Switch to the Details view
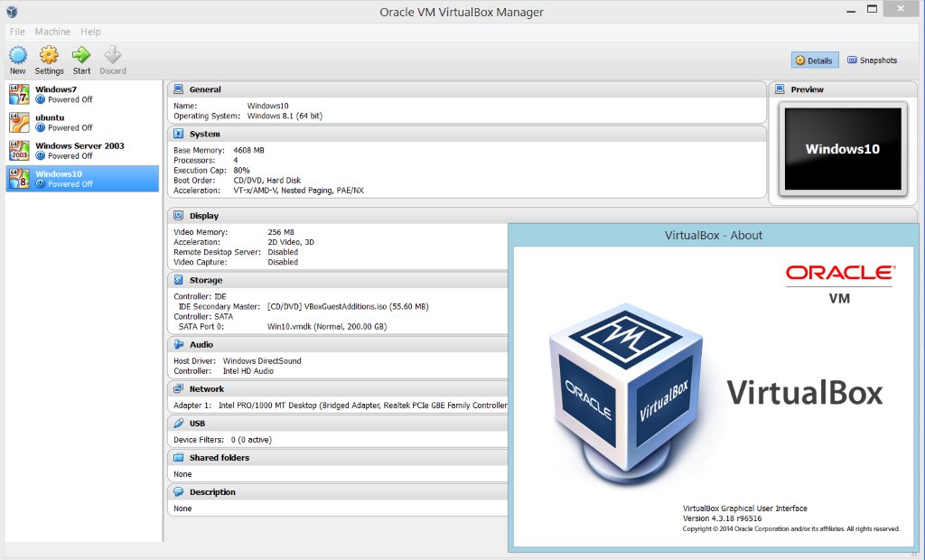 point(814,61)
